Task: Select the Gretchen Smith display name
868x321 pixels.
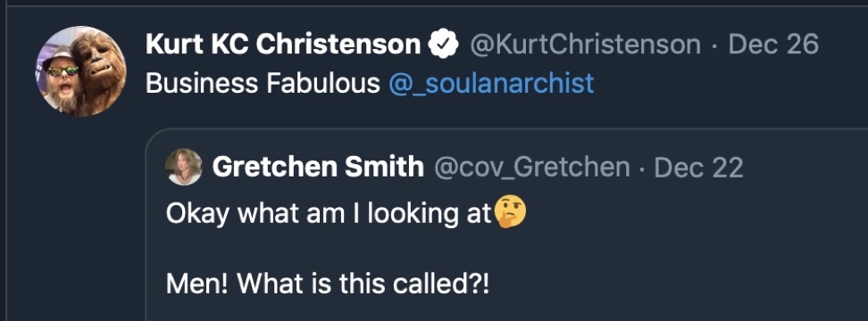Action: 318,167
